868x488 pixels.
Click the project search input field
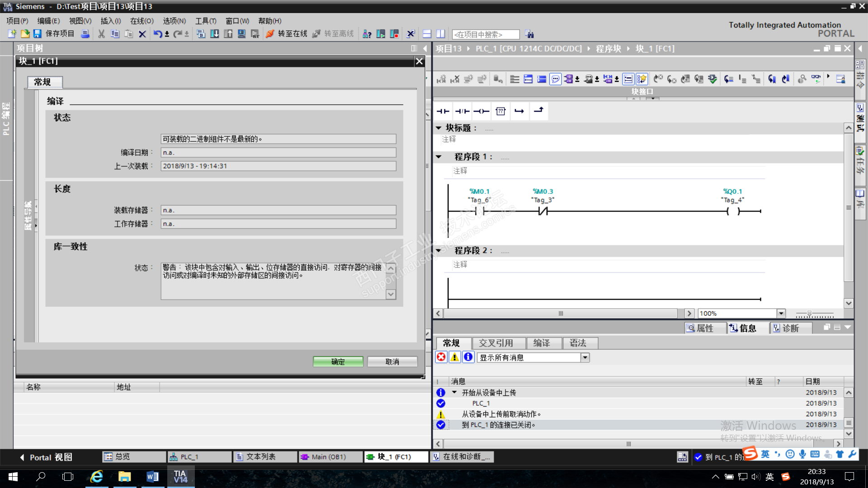click(x=486, y=34)
